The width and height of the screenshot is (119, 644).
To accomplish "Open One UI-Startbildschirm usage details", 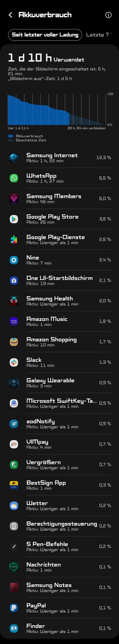I will click(x=59, y=280).
